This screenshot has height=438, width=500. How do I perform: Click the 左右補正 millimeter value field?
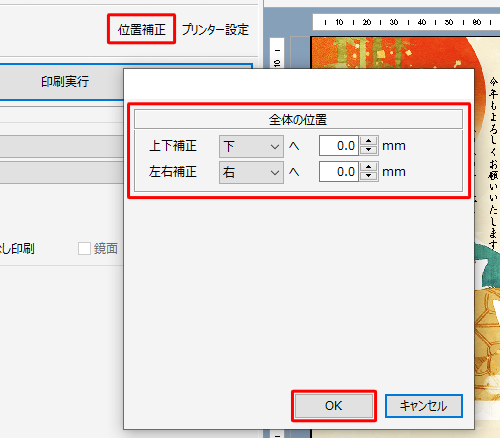[339, 172]
